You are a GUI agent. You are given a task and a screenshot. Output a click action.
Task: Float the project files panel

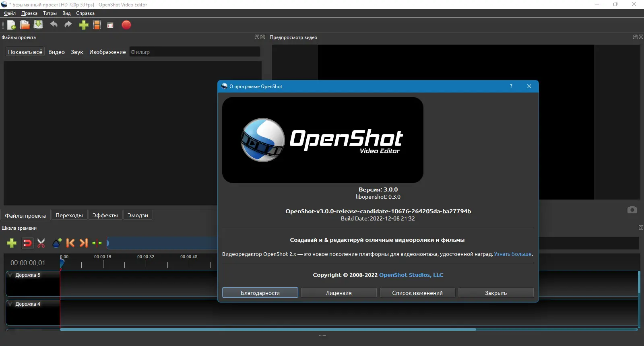(x=257, y=37)
